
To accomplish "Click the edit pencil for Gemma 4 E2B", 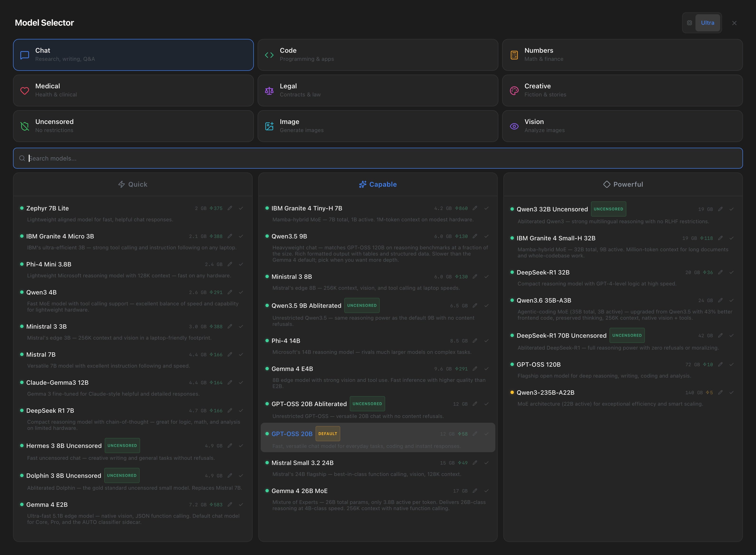I will pos(230,505).
